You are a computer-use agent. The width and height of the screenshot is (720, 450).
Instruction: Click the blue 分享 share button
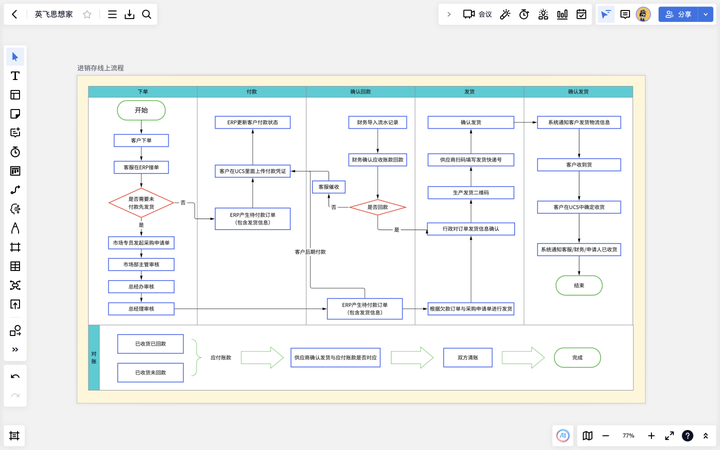678,14
